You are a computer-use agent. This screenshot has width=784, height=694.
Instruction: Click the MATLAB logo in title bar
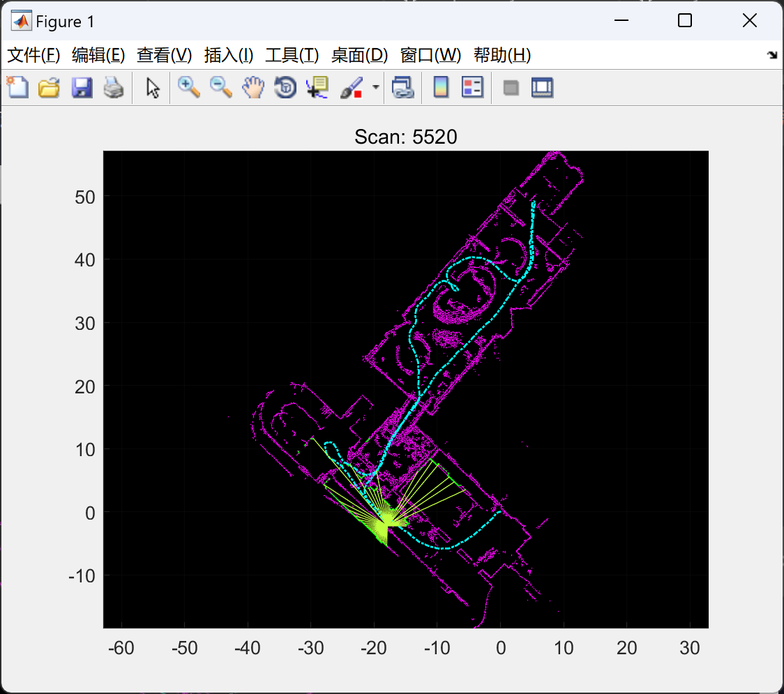click(x=22, y=21)
